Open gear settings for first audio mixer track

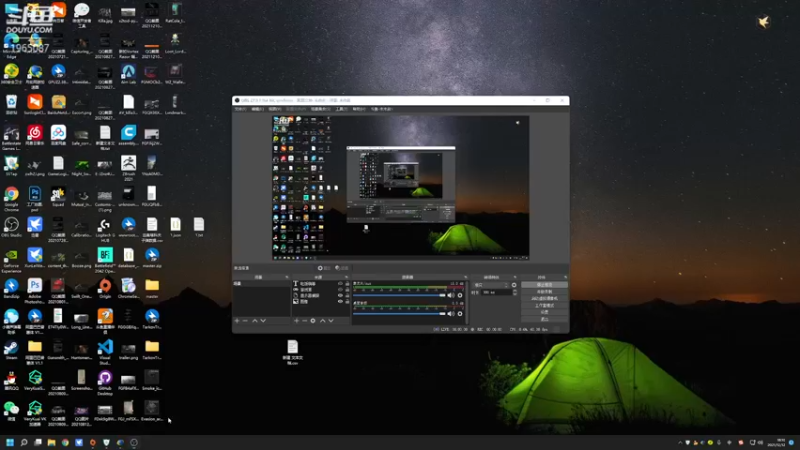click(460, 295)
